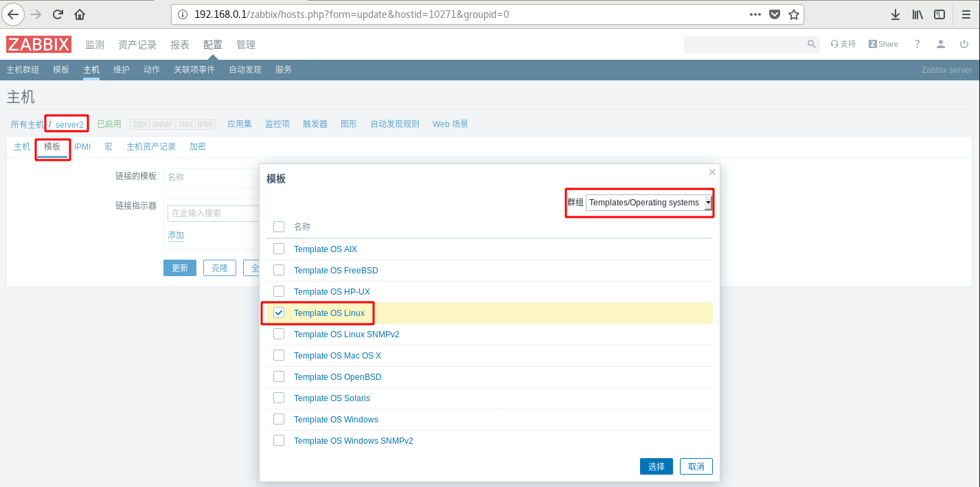Click the 添加 link
Image resolution: width=980 pixels, height=487 pixels.
click(x=176, y=236)
